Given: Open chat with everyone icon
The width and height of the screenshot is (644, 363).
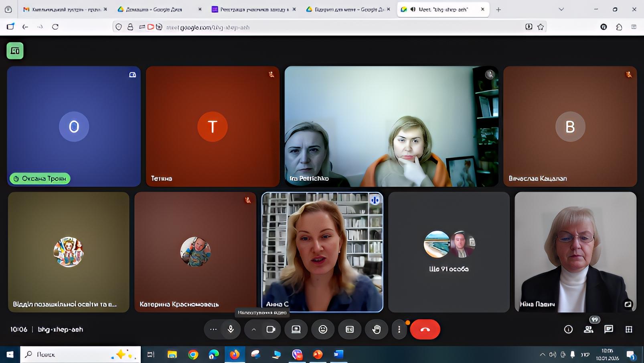Looking at the screenshot, I should click(x=609, y=329).
